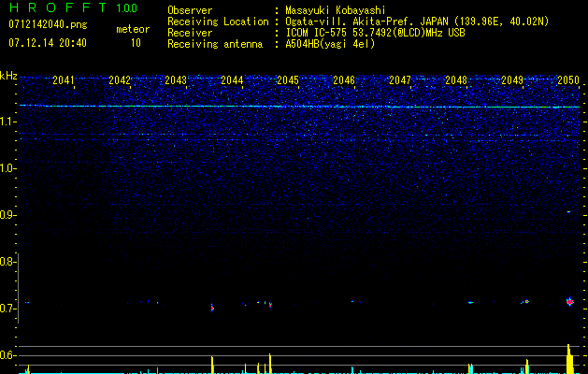Click the small meteor echo near 2049
Image resolution: width=588 pixels, height=374 pixels.
[x=526, y=301]
